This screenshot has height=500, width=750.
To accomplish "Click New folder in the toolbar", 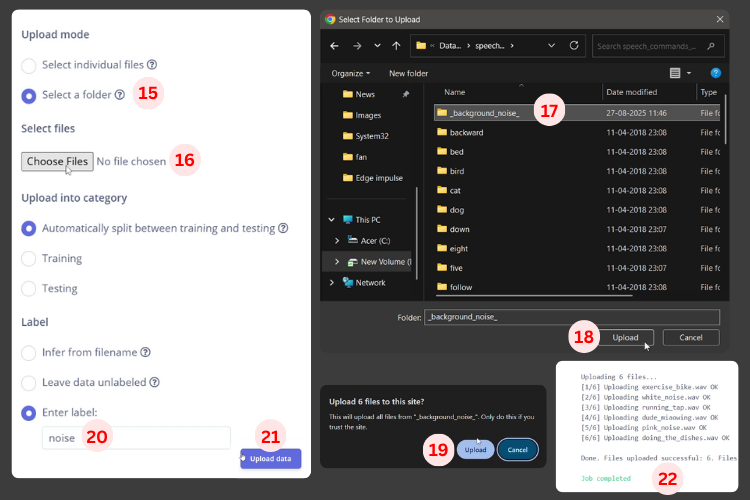I will point(408,73).
